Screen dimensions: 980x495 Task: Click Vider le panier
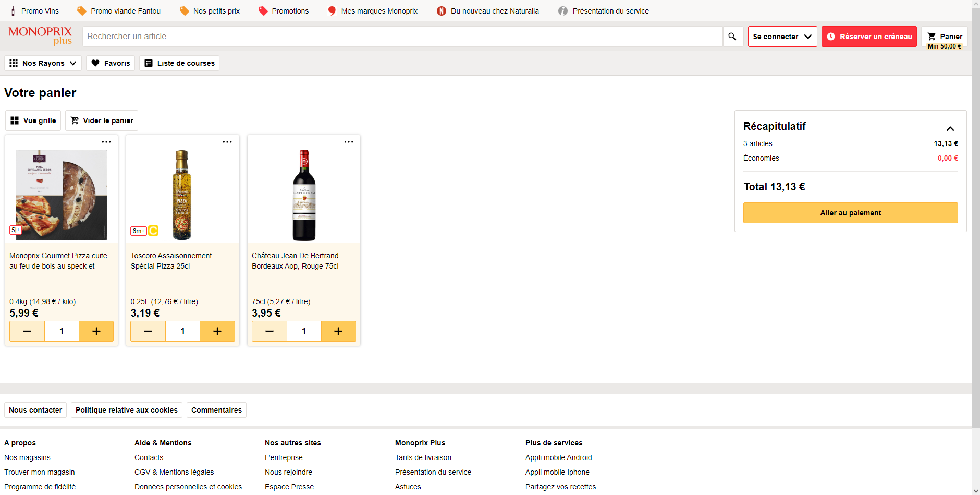(102, 120)
